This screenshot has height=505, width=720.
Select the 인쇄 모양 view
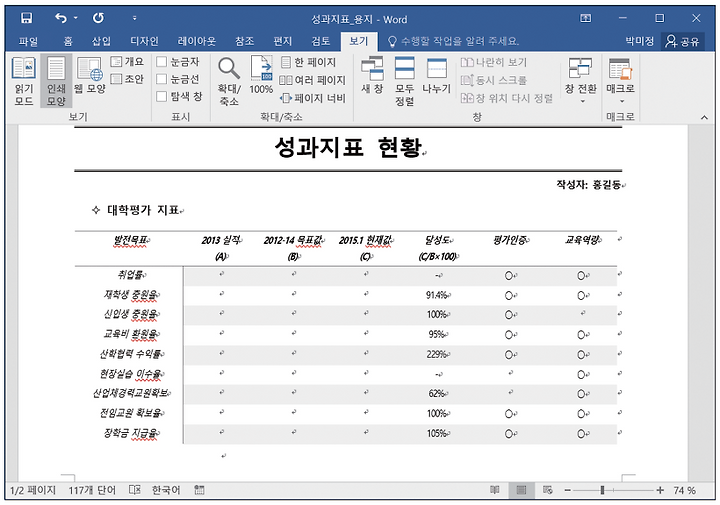point(56,81)
